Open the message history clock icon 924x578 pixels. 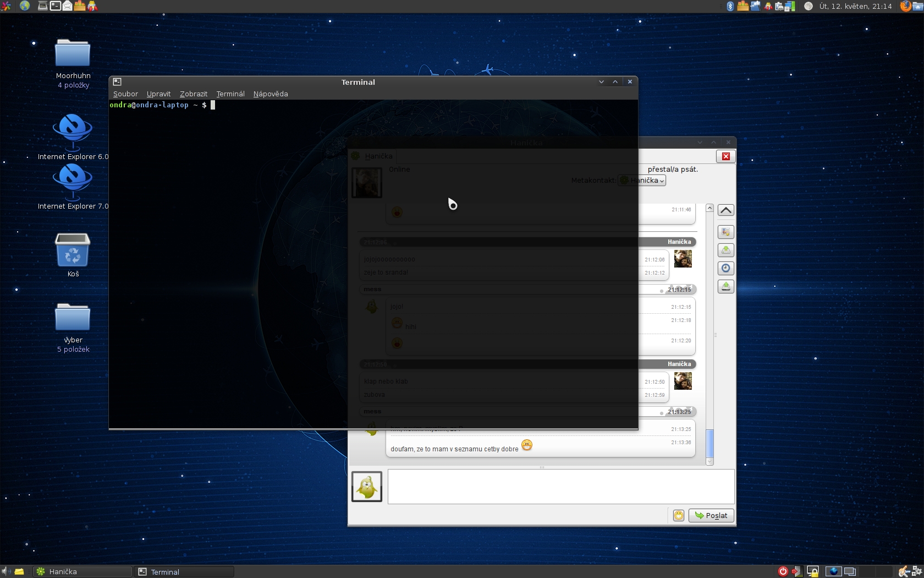point(726,268)
